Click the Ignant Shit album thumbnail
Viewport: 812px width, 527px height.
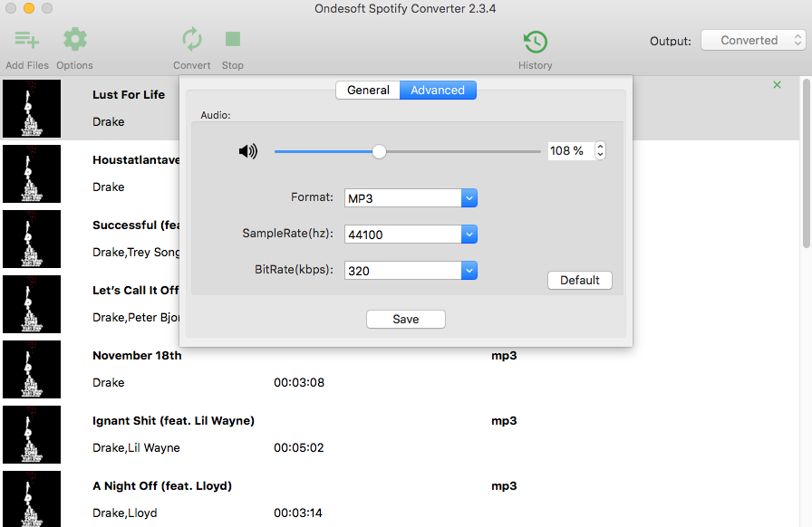click(32, 435)
